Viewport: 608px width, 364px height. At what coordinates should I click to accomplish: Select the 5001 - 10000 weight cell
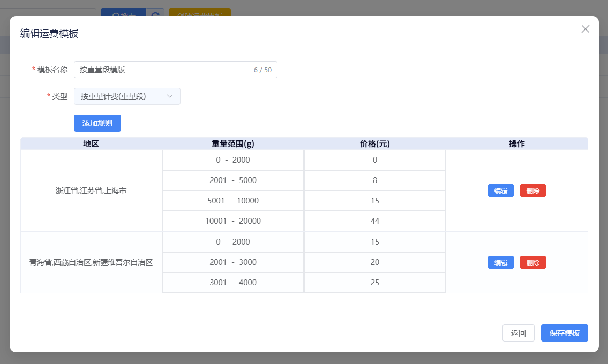coord(233,201)
